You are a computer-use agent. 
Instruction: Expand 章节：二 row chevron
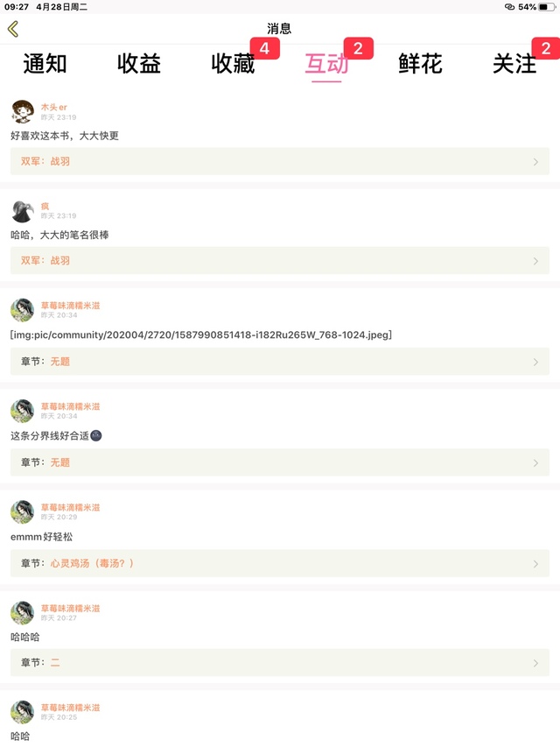click(535, 663)
